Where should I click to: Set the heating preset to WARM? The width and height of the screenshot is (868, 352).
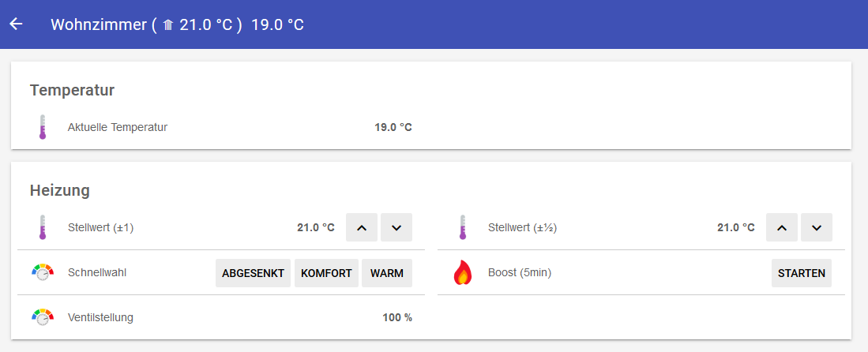pyautogui.click(x=387, y=273)
